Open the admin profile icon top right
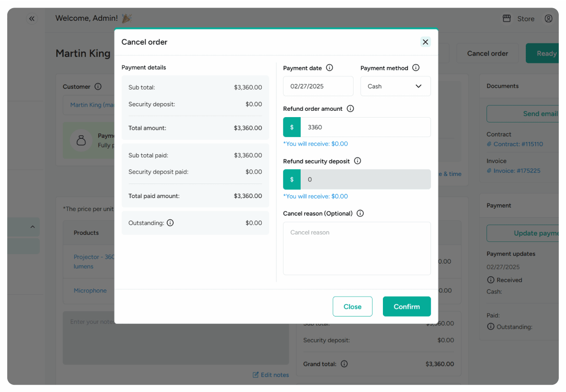The width and height of the screenshot is (566, 392). click(548, 19)
